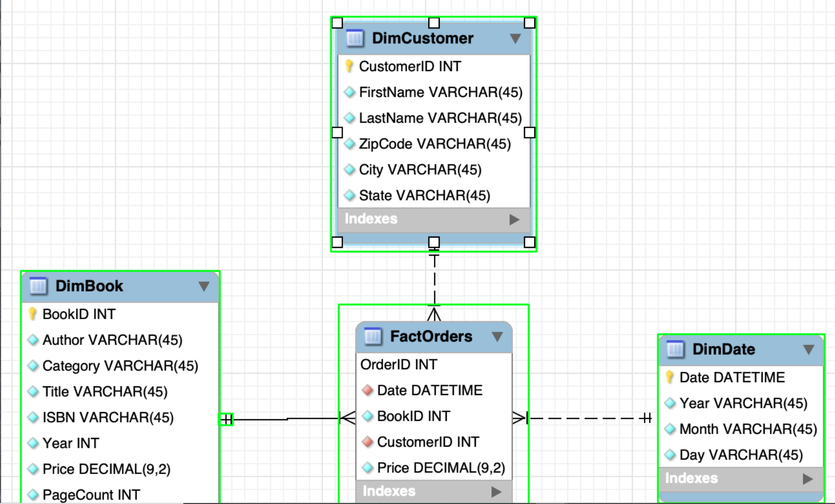The image size is (835, 504).
Task: Select the DimBook table title
Action: click(89, 286)
